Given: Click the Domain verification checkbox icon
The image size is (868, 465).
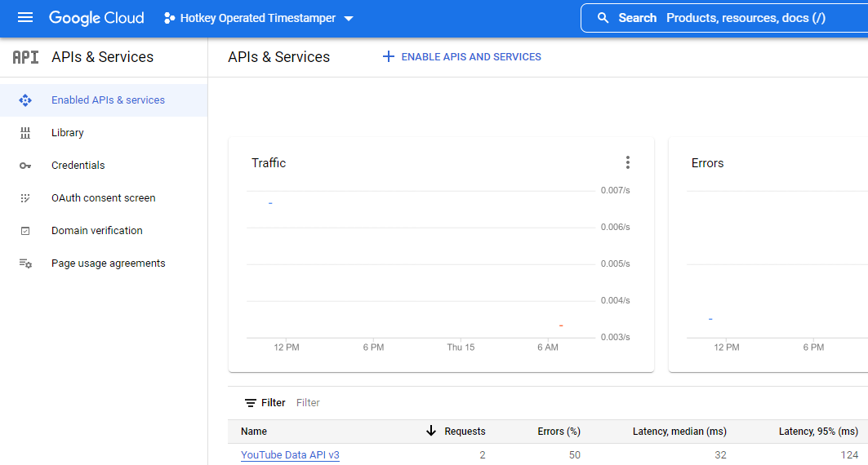Looking at the screenshot, I should (25, 231).
